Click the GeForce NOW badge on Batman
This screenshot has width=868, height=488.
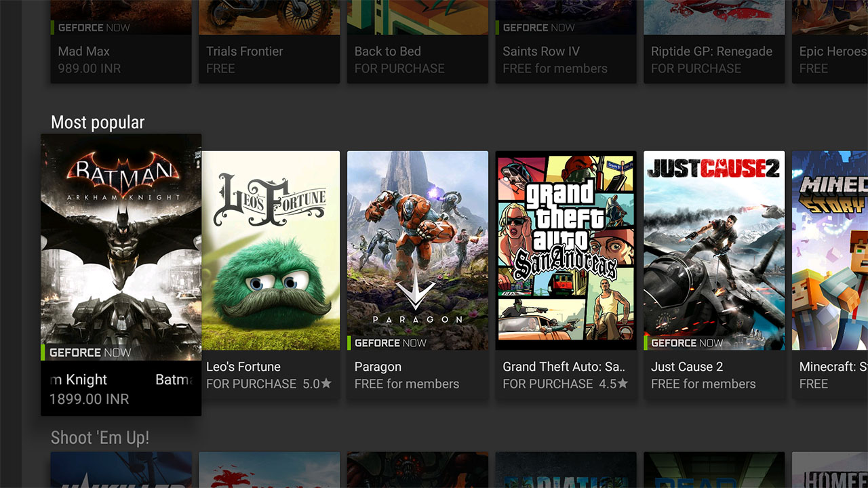87,352
